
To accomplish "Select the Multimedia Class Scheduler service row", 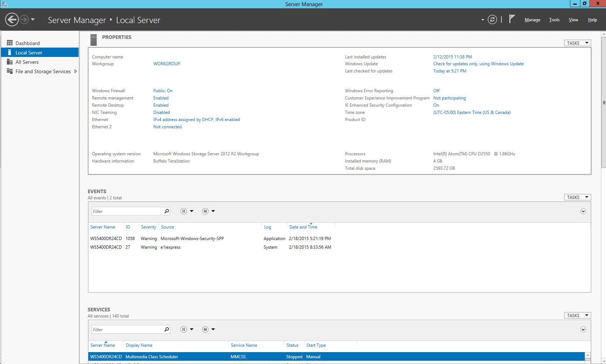I will pos(336,357).
